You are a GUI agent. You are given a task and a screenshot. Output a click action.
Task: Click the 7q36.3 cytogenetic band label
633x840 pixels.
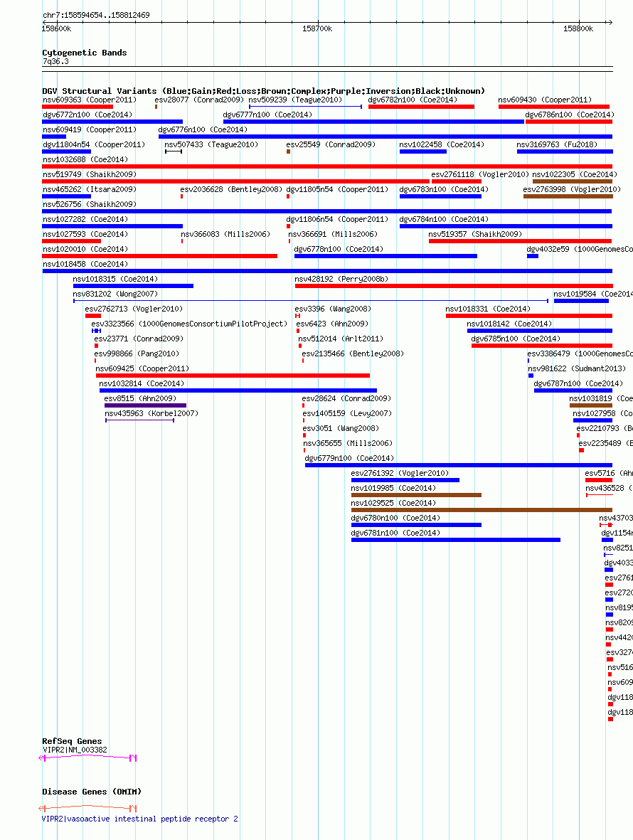(55, 62)
